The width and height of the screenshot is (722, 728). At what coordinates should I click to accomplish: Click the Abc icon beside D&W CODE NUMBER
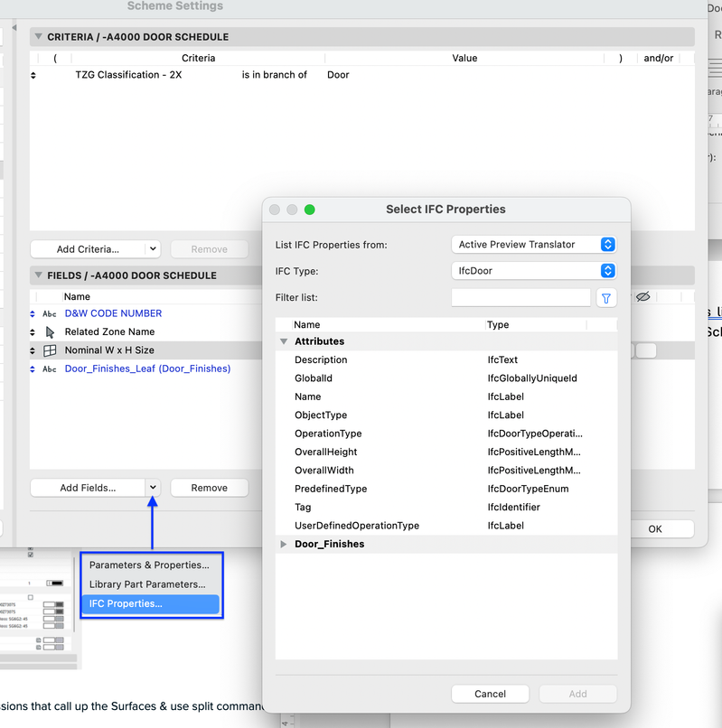click(x=50, y=313)
